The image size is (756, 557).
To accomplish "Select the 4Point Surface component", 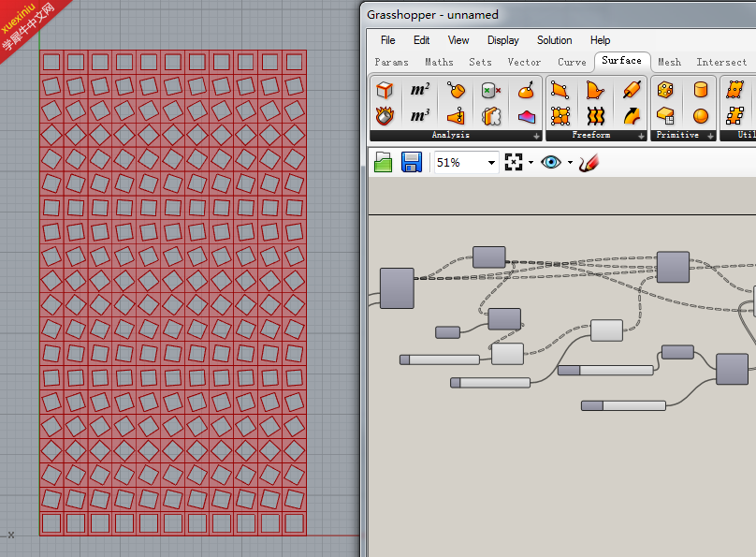I will (560, 90).
